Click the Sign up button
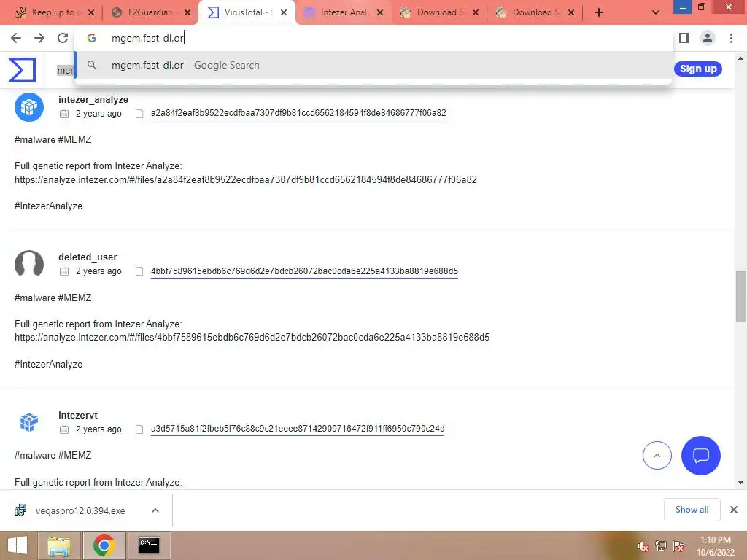 tap(698, 69)
